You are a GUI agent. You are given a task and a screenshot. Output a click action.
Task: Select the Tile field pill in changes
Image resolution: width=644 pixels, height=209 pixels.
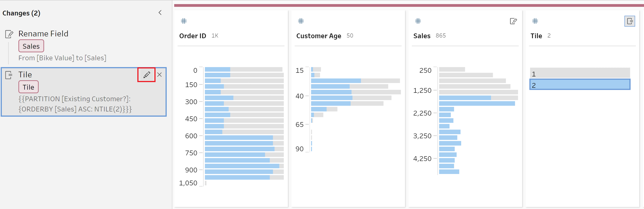(28, 87)
